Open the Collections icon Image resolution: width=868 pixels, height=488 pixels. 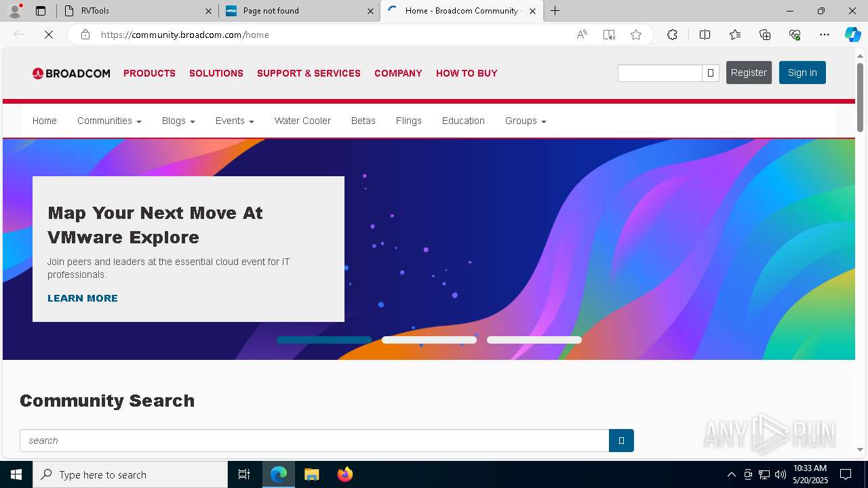point(765,35)
